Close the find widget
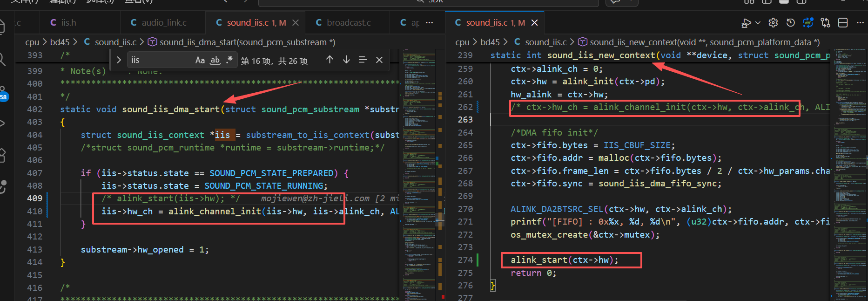The height and width of the screenshot is (301, 868). [x=379, y=60]
